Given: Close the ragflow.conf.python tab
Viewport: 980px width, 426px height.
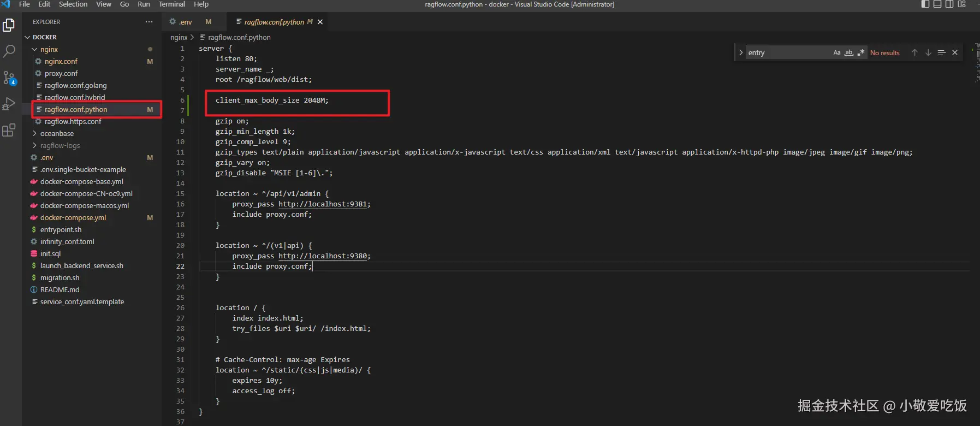Looking at the screenshot, I should [x=320, y=22].
